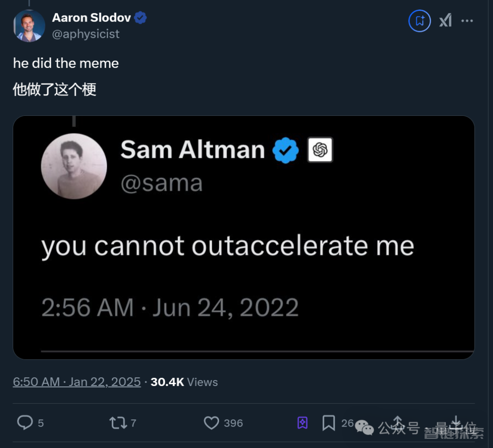Screen dimensions: 493x448
Task: Click the circled bookmark-plus button at the top
Action: click(420, 21)
